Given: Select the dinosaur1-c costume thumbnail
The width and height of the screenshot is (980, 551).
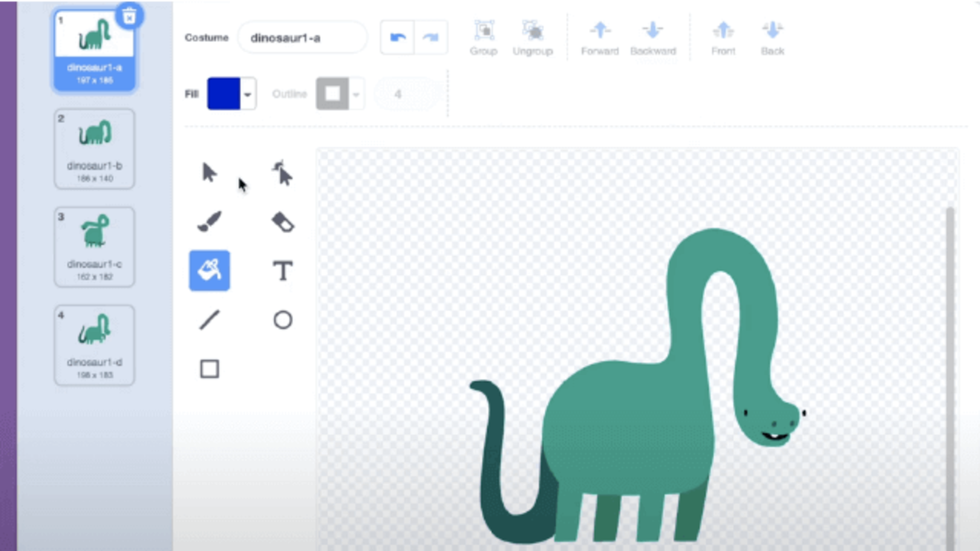Looking at the screenshot, I should tap(94, 247).
